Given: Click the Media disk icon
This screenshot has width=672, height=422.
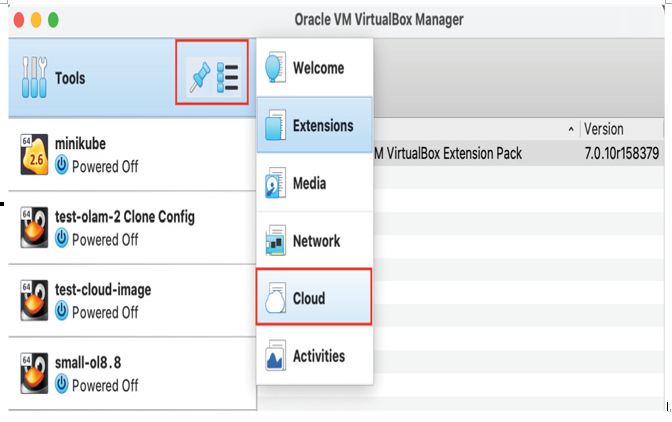Looking at the screenshot, I should coord(275,183).
